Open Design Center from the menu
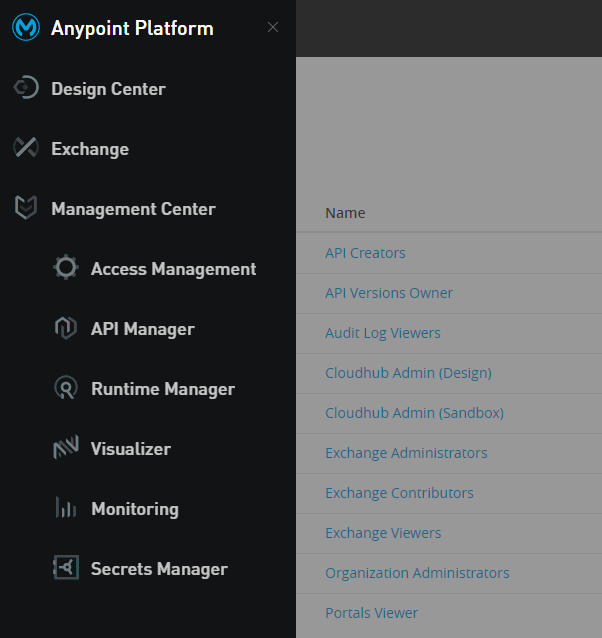This screenshot has width=602, height=638. pyautogui.click(x=108, y=89)
